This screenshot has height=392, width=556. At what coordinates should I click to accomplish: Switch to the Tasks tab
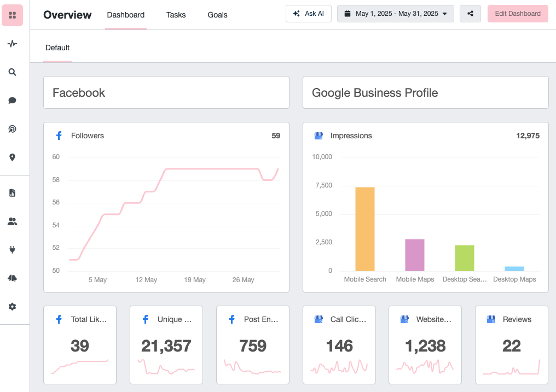pyautogui.click(x=176, y=15)
